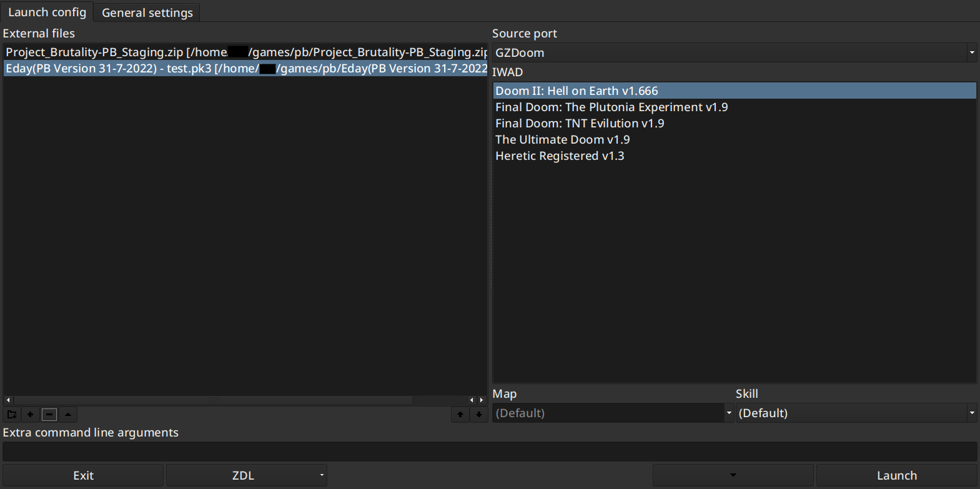Switch to the Launch config tab
The height and width of the screenshot is (489, 980).
point(47,12)
